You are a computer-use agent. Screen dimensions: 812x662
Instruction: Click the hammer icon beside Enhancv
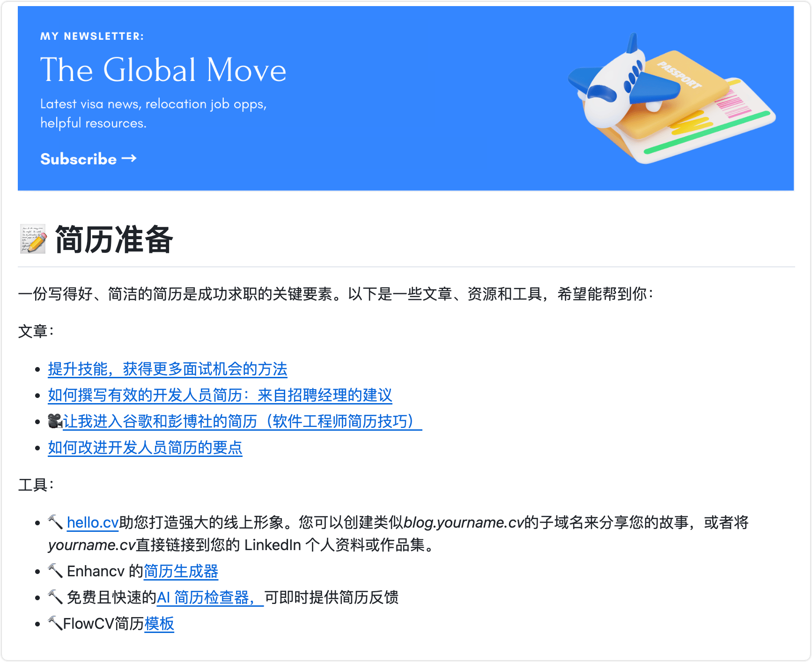pyautogui.click(x=55, y=571)
